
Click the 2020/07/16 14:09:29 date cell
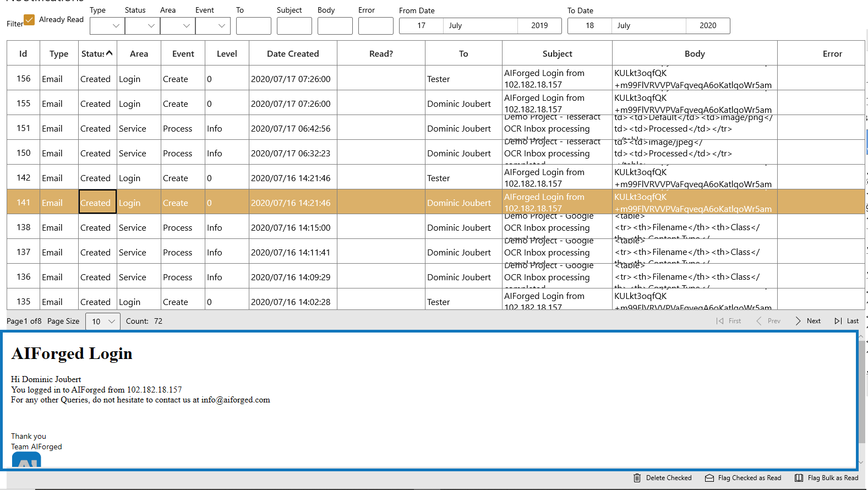pos(293,277)
